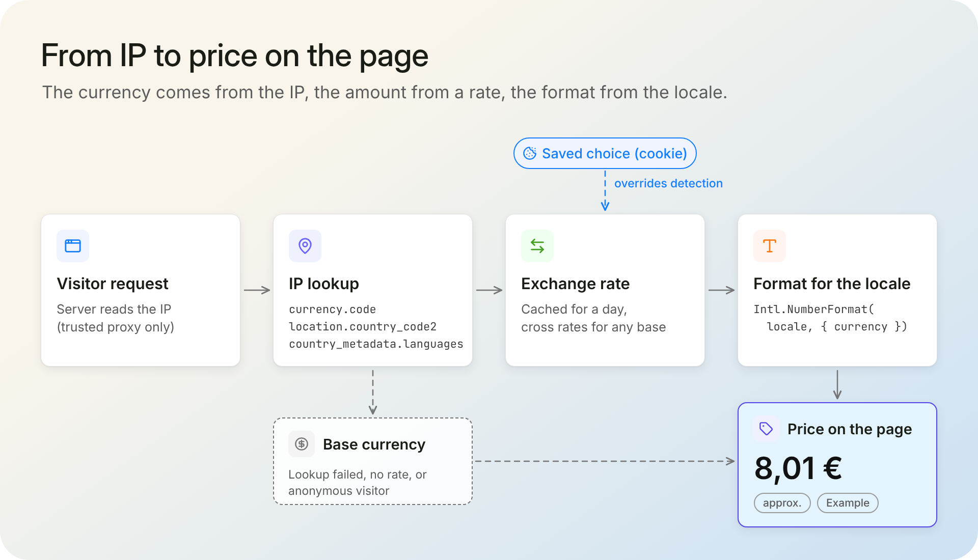The height and width of the screenshot is (560, 978).
Task: Click the Saved choice (cookie) pill
Action: [x=605, y=153]
